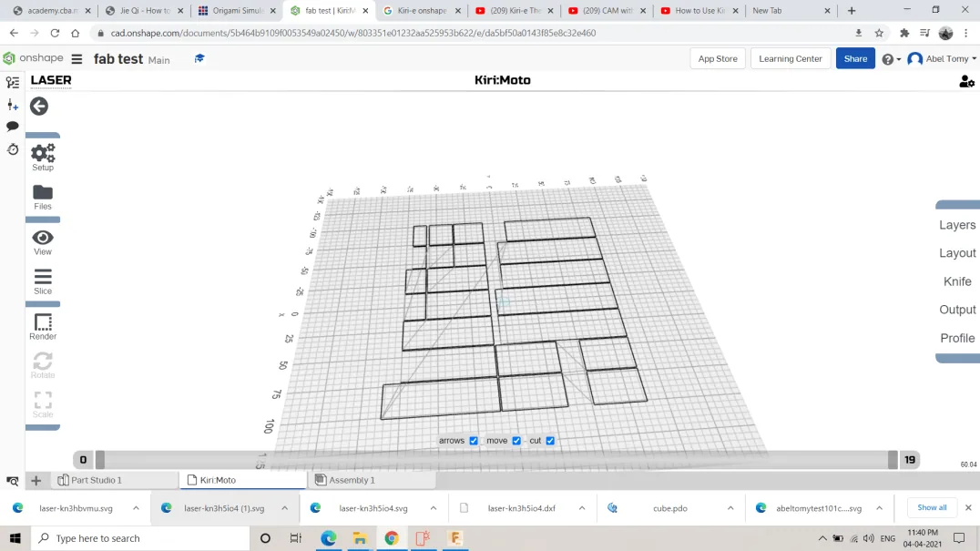980x551 pixels.
Task: Open the Output panel menu
Action: pos(957,310)
